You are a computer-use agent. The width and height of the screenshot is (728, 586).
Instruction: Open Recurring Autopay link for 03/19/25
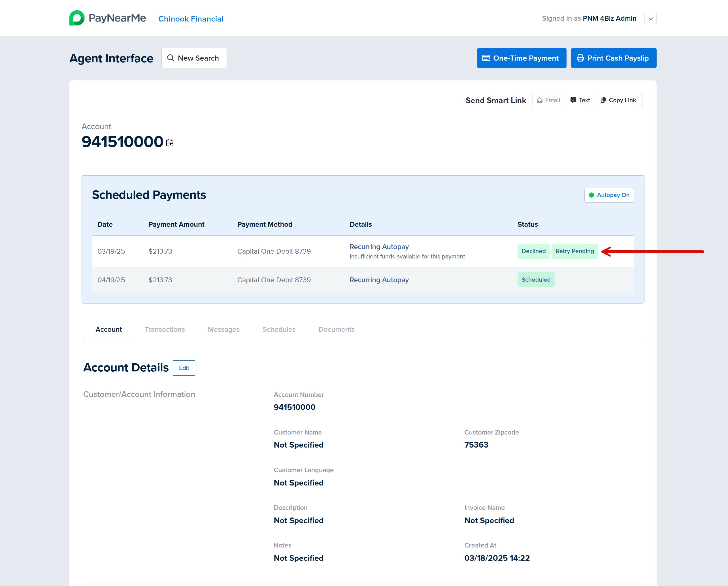[x=379, y=247]
